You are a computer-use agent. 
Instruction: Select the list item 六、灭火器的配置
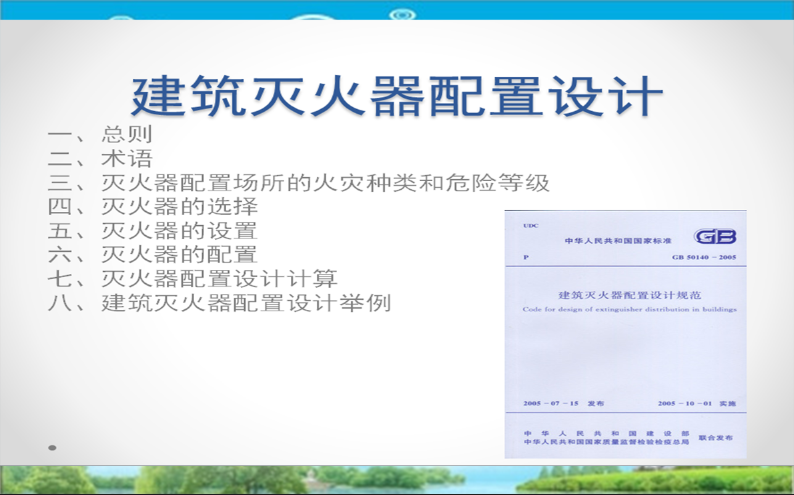153,255
